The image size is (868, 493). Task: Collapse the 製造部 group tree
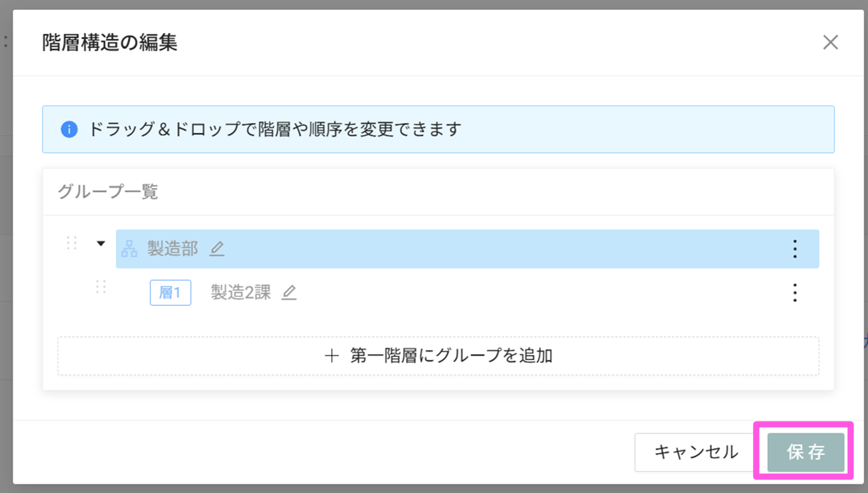101,243
